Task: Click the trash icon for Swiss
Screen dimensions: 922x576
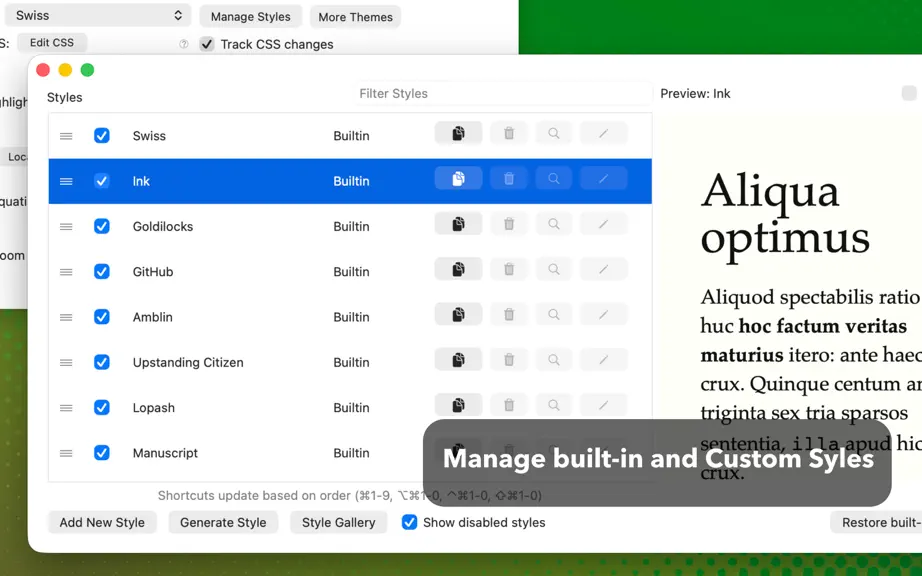Action: 509,133
